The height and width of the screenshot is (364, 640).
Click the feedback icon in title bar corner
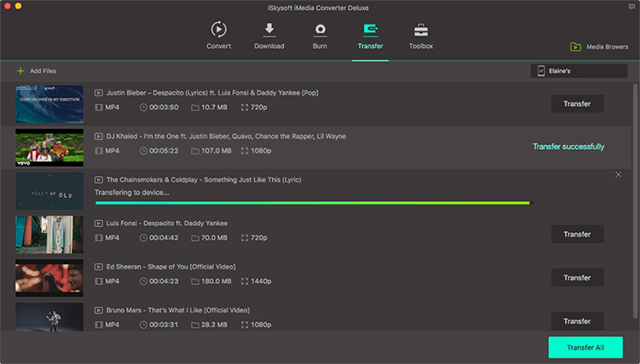click(631, 7)
